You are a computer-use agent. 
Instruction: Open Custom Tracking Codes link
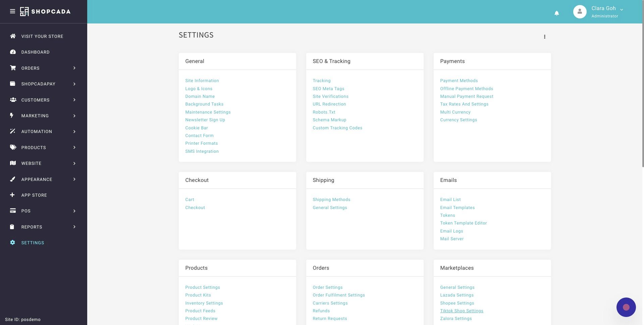pos(337,128)
